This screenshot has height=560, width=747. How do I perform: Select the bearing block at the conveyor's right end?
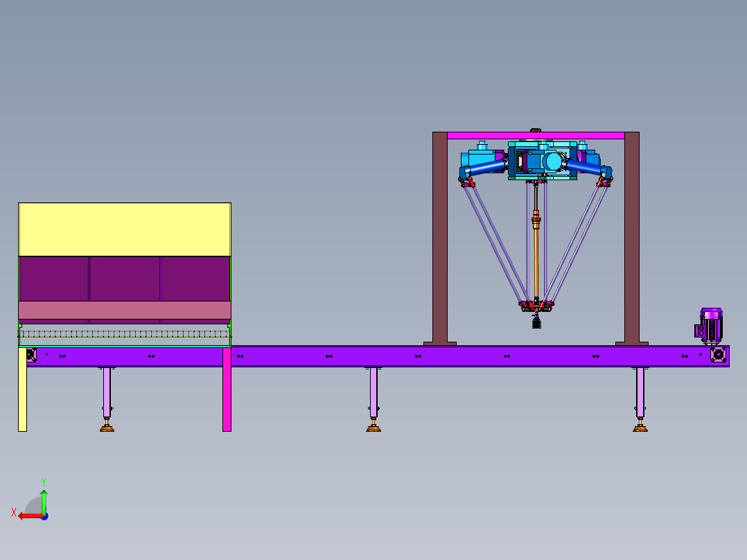(x=718, y=355)
